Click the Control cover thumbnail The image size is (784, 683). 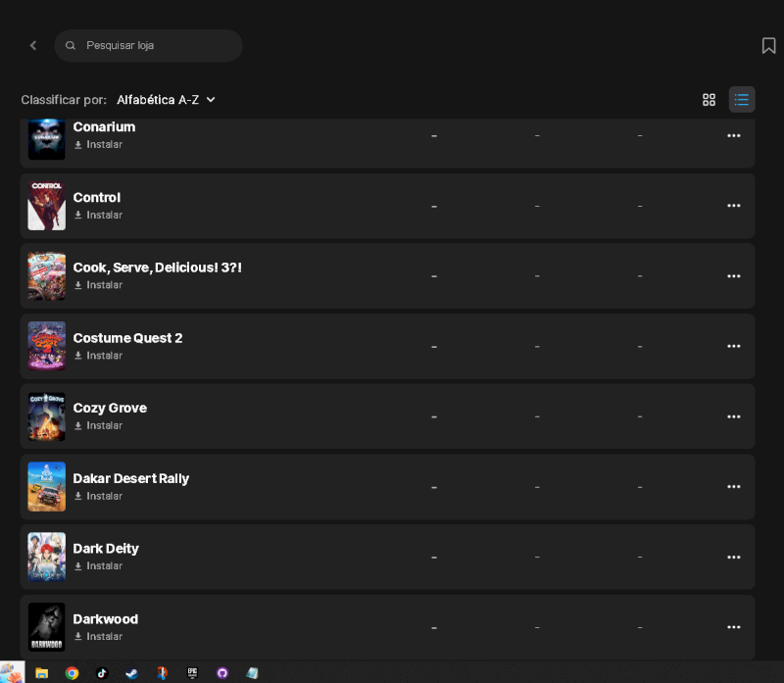(46, 206)
